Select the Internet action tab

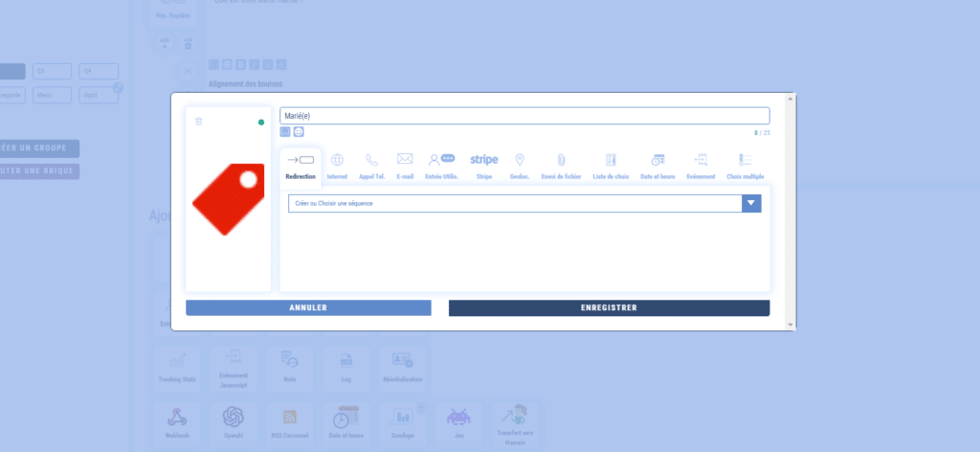pyautogui.click(x=337, y=165)
